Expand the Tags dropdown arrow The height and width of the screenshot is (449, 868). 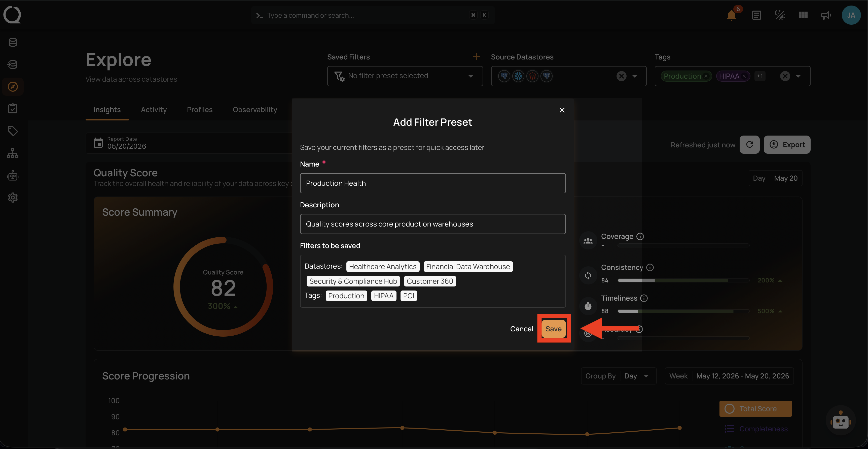(798, 76)
